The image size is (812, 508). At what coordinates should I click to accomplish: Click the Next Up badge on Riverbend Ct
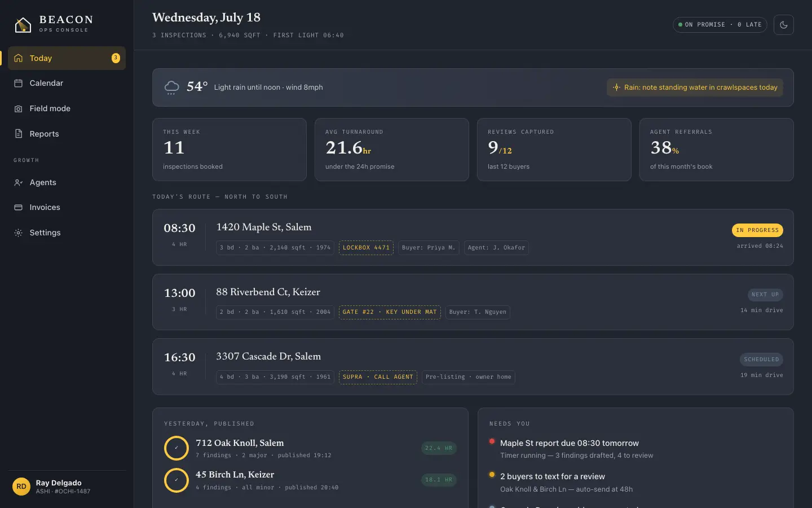(x=765, y=295)
